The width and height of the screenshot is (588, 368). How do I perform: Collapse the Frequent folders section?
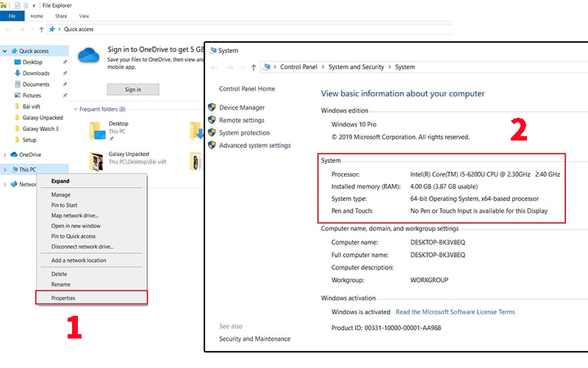75,110
